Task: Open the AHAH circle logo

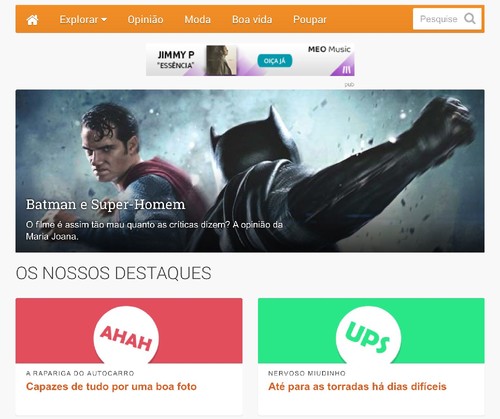Action: click(x=126, y=336)
